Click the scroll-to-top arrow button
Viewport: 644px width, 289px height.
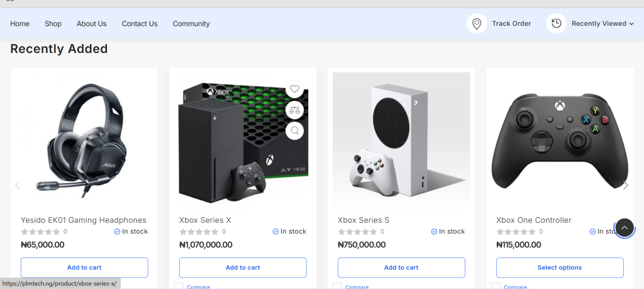[x=624, y=227]
